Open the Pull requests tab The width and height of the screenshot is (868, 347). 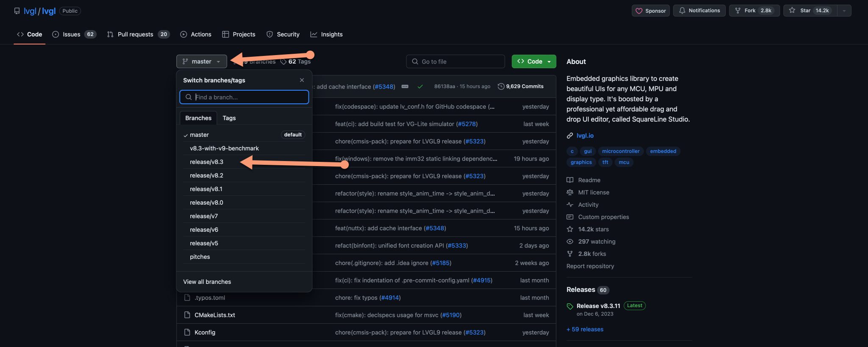pos(135,34)
